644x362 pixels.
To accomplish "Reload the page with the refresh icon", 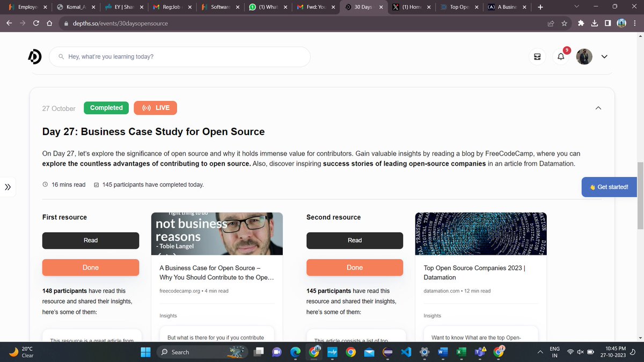I will 36,24.
